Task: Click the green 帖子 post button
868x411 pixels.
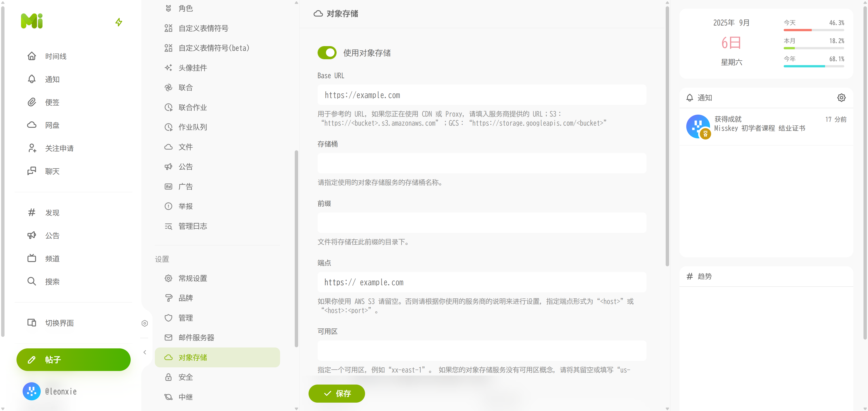Action: click(x=73, y=359)
